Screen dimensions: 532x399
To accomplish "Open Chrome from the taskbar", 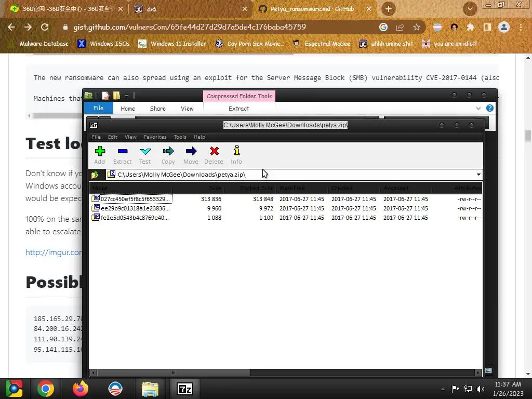I will click(x=46, y=389).
